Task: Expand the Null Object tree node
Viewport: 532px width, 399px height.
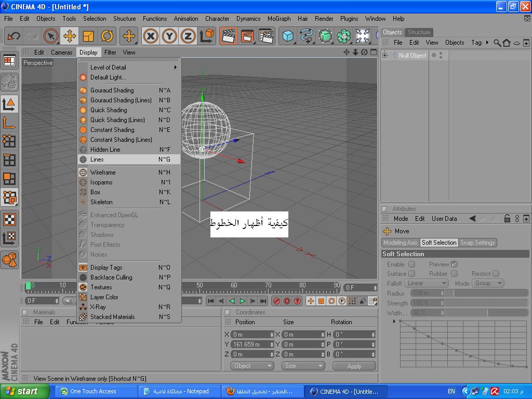Action: coord(385,55)
